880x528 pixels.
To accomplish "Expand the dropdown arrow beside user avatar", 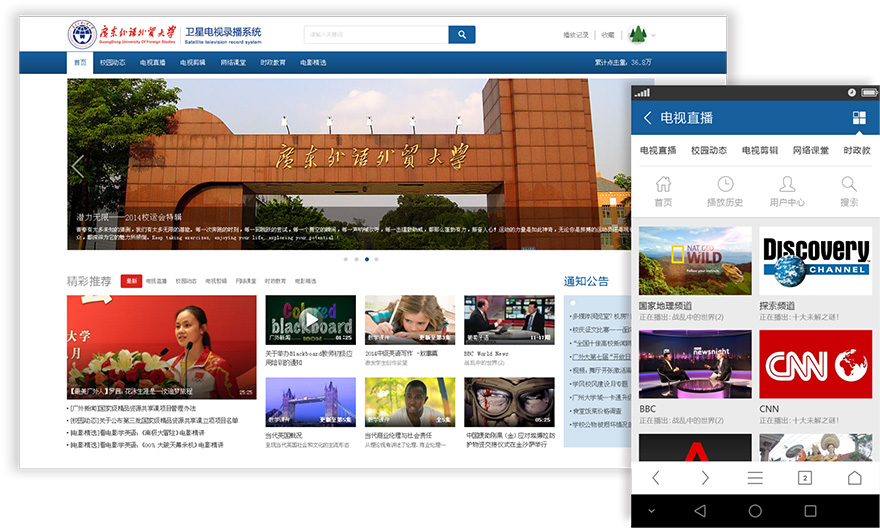I will coord(653,35).
